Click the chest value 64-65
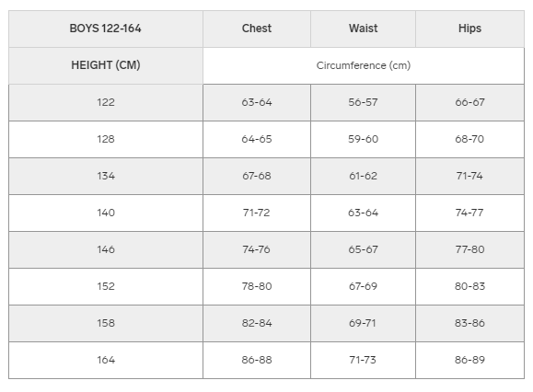The image size is (533, 392). 257,139
